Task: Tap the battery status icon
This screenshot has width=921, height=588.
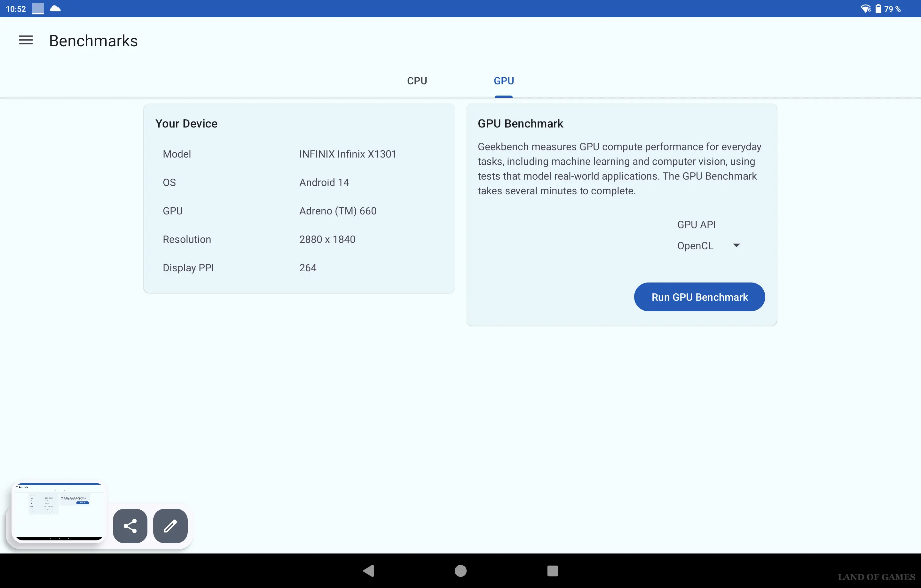Action: pos(878,8)
